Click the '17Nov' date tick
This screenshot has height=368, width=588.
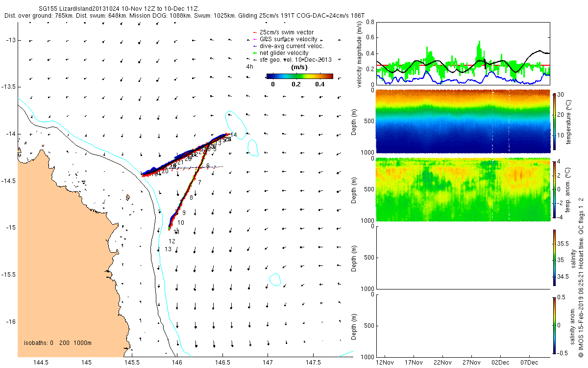click(x=414, y=363)
